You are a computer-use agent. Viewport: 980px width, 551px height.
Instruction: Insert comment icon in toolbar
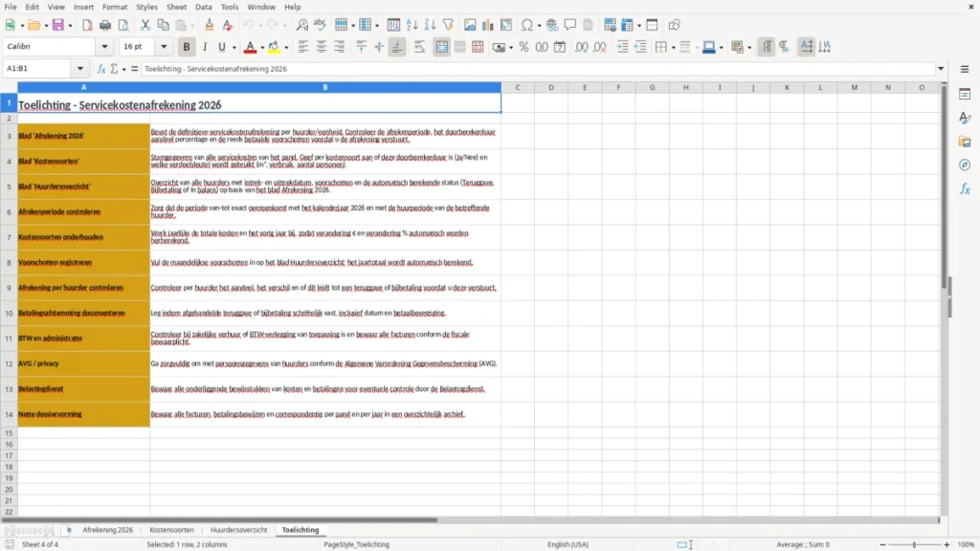point(570,25)
